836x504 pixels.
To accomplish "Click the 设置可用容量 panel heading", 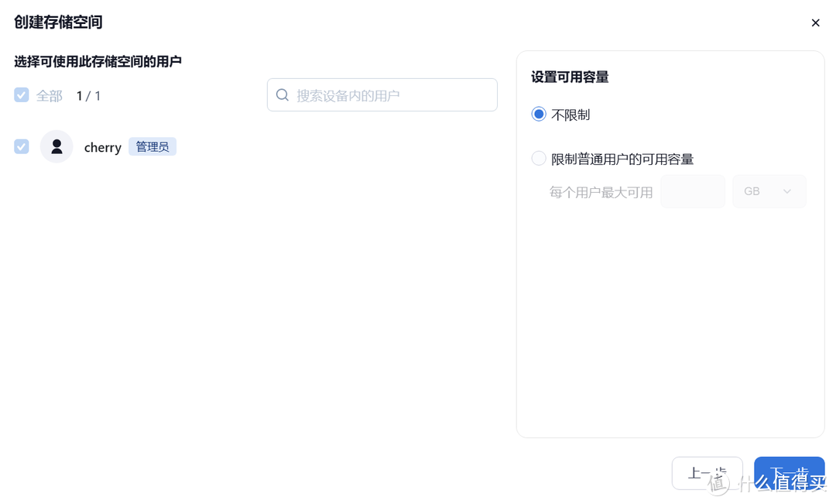I will tap(570, 77).
